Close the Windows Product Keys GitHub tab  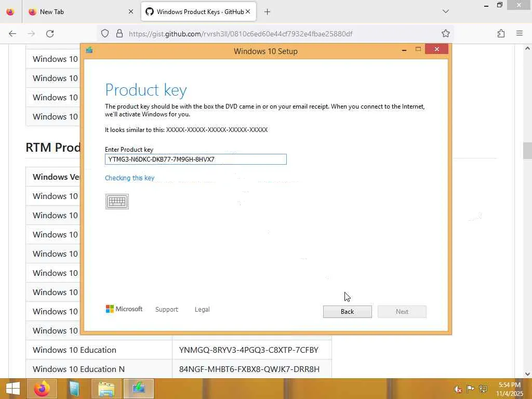(x=248, y=11)
